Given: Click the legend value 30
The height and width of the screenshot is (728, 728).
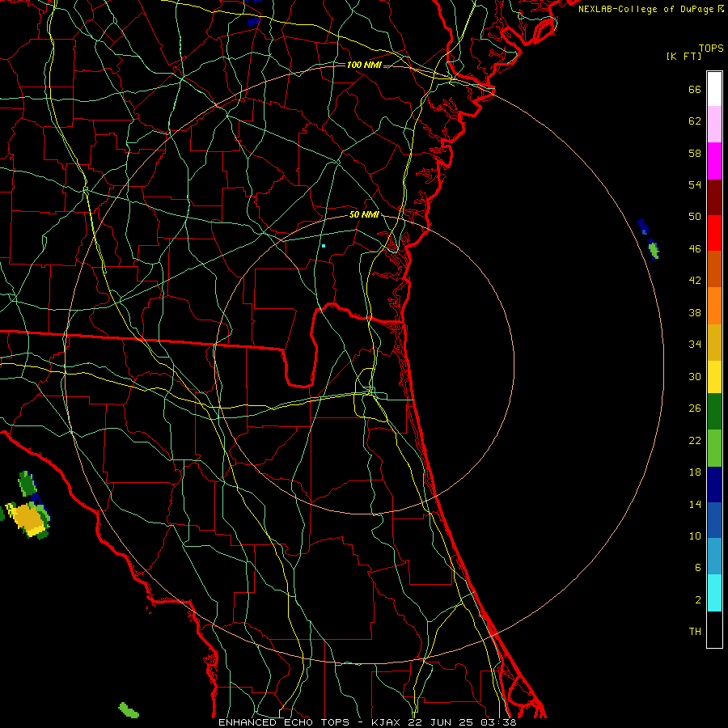Looking at the screenshot, I should click(x=695, y=376).
